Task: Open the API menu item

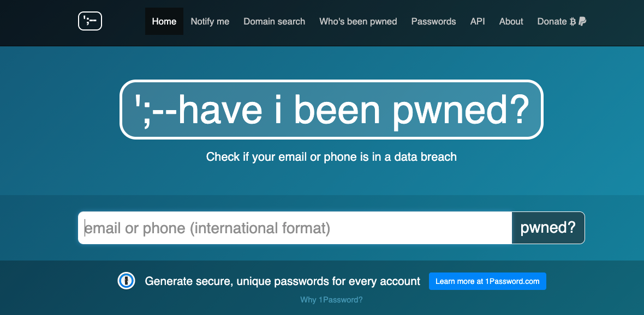Action: coord(478,21)
